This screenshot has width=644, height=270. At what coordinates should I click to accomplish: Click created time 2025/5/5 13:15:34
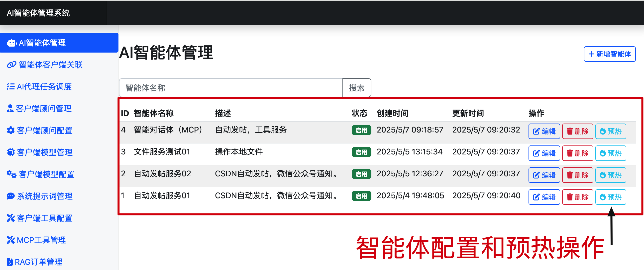point(410,152)
